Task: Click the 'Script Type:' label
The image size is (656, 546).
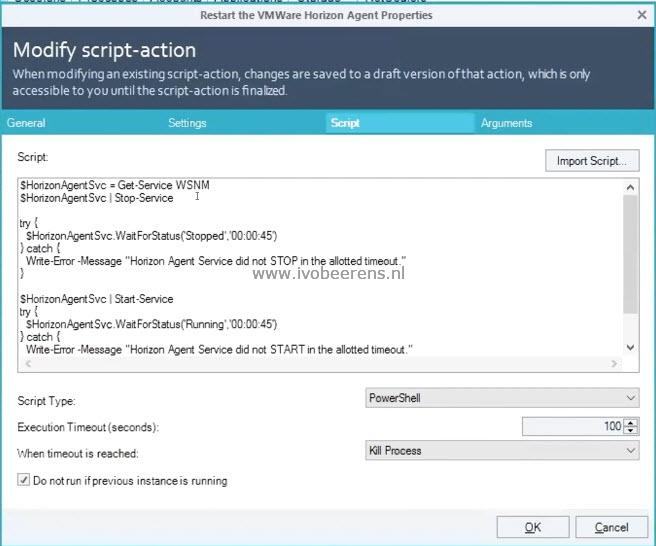Action: pyautogui.click(x=46, y=401)
